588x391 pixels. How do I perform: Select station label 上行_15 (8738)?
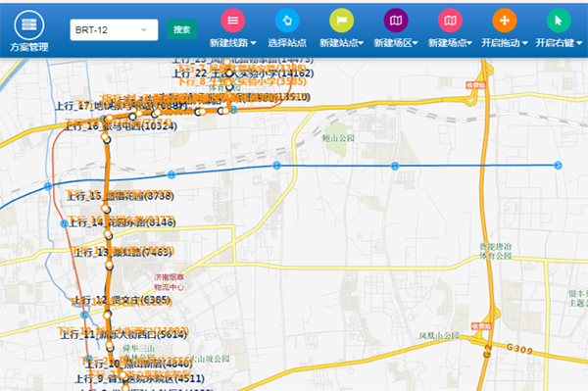click(120, 196)
